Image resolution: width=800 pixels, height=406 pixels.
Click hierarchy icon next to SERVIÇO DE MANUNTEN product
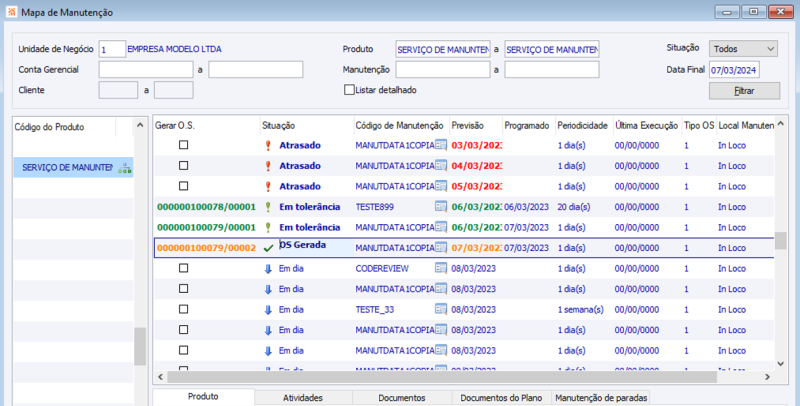124,168
